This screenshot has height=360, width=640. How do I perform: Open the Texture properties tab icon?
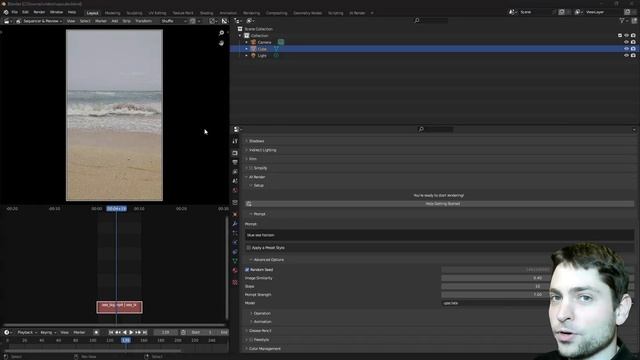tap(235, 282)
